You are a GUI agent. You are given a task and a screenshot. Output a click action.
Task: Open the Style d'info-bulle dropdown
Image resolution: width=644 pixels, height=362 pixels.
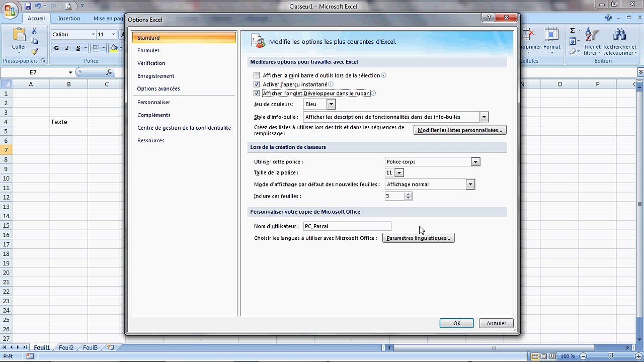484,117
